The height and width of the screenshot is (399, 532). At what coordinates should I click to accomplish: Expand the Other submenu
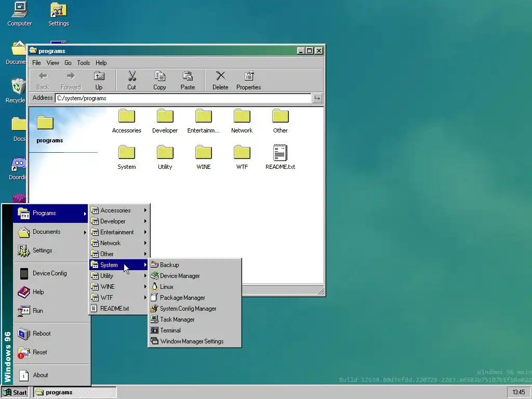click(119, 254)
